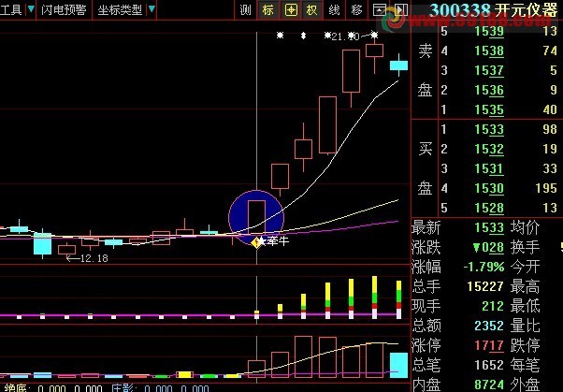Click the 涨跌 change value 028
This screenshot has width=563, height=392.
[488, 247]
